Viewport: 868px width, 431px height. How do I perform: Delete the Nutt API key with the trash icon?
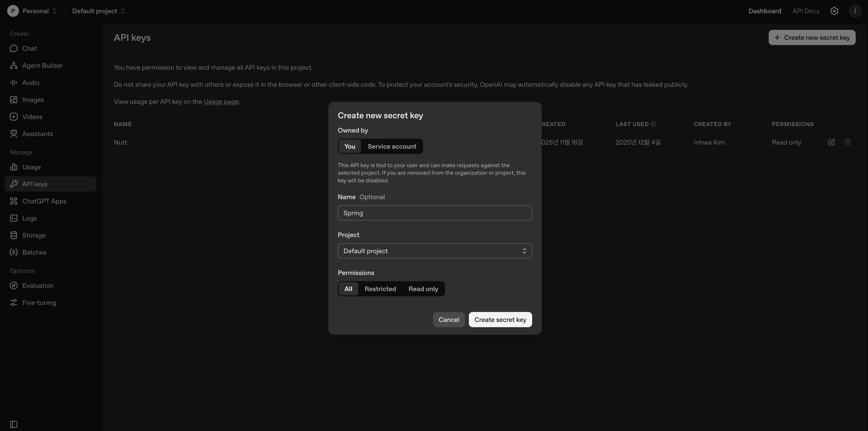pos(847,142)
